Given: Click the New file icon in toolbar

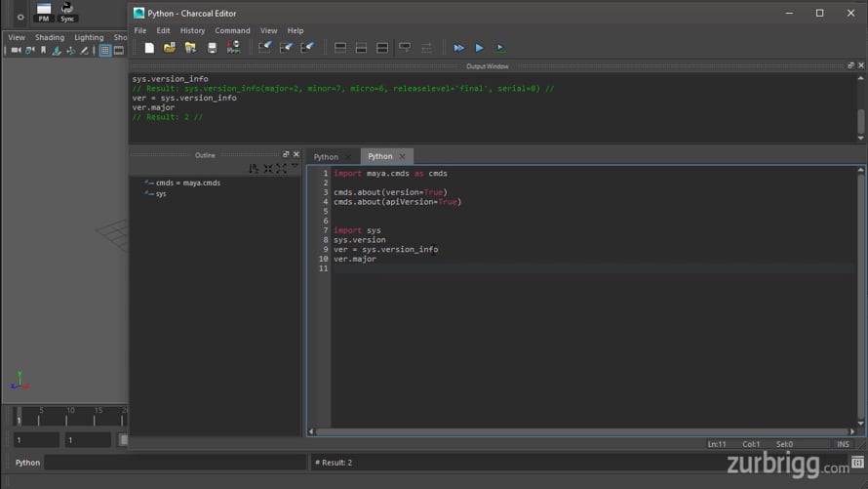Looking at the screenshot, I should (x=149, y=48).
